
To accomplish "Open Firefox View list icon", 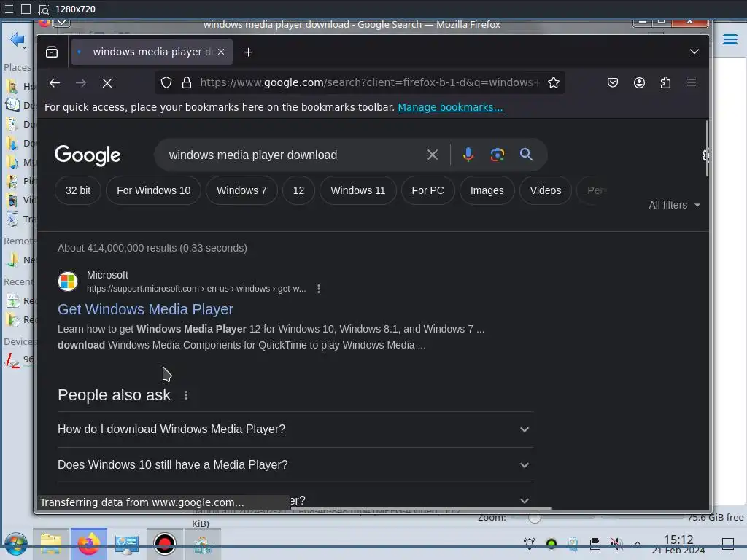I will [52, 52].
